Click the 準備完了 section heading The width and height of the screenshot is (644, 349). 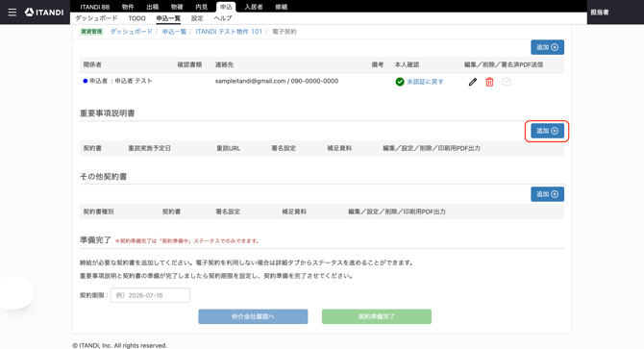coord(95,239)
